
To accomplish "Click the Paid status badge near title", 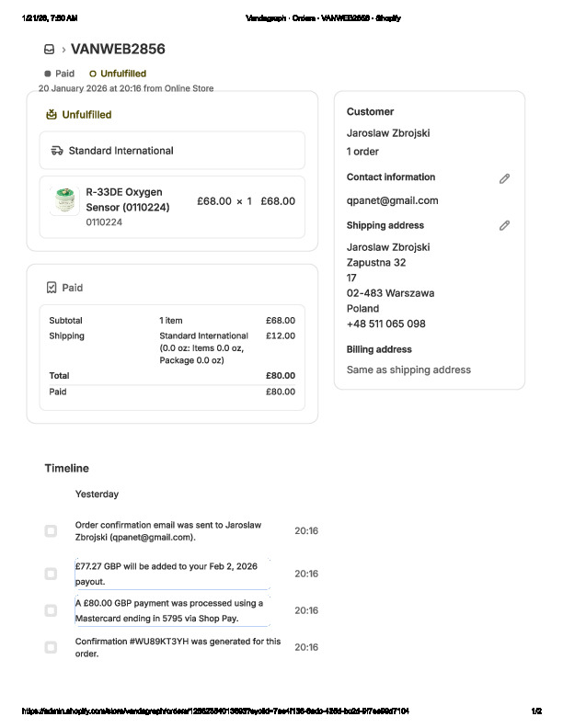I will click(60, 74).
